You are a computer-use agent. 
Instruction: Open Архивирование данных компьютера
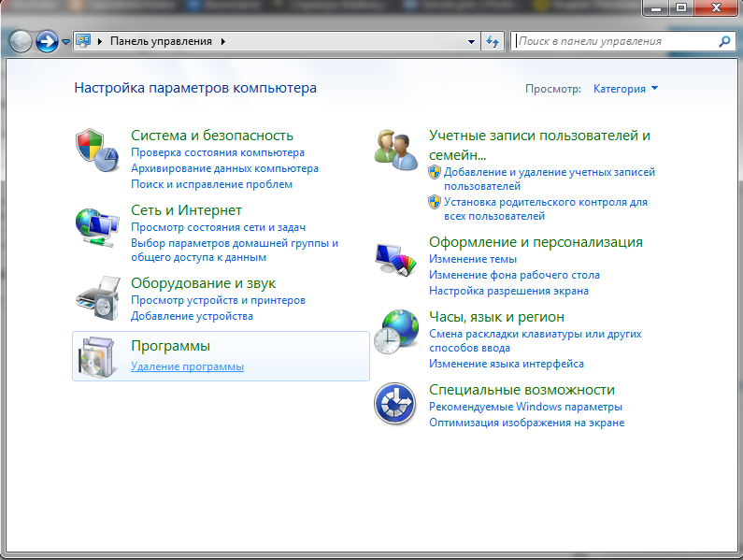click(224, 168)
